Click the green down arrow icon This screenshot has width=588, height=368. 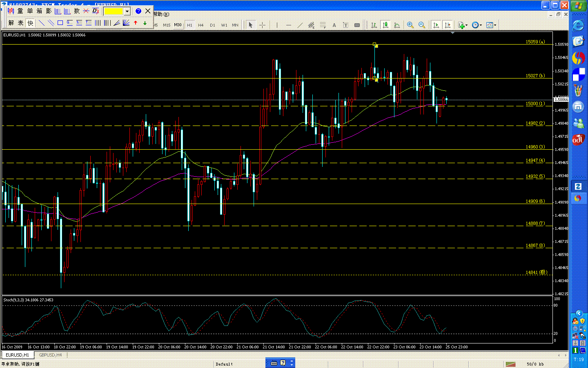click(145, 23)
